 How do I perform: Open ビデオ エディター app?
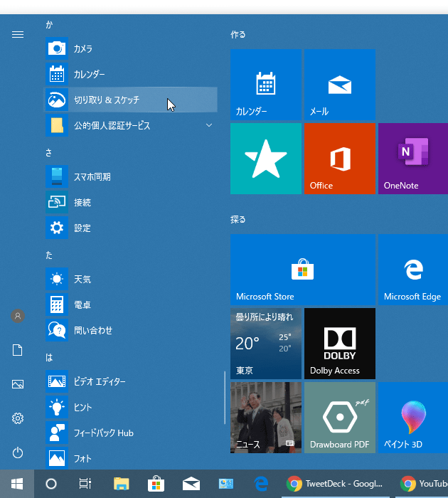point(131,381)
